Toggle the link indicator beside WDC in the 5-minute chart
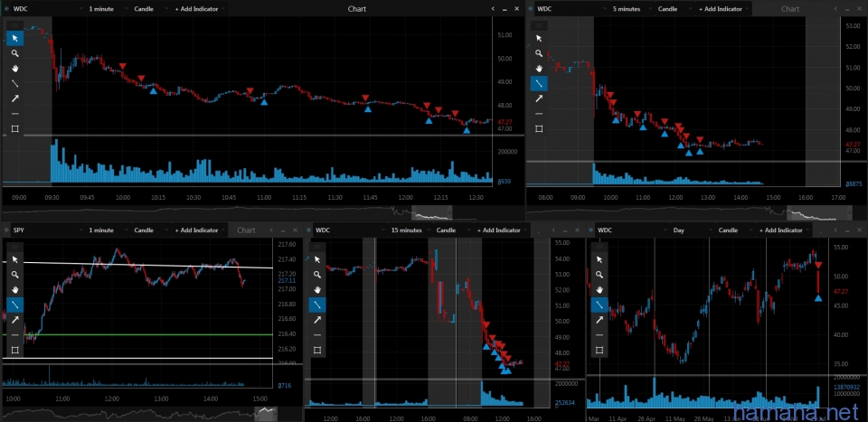 pos(531,9)
